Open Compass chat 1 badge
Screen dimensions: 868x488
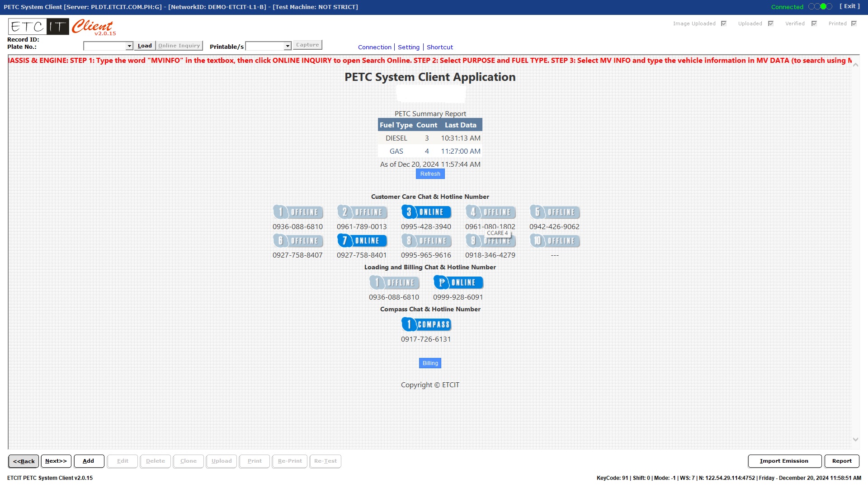426,324
